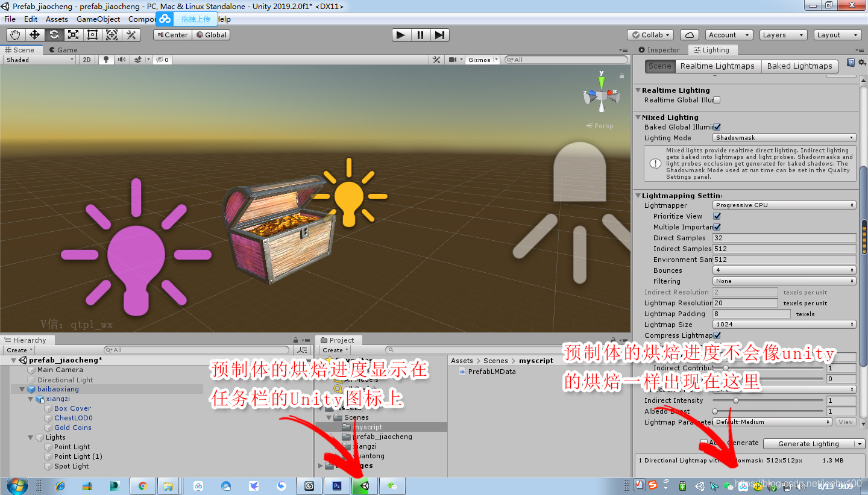Select the Rotate tool

tap(54, 35)
